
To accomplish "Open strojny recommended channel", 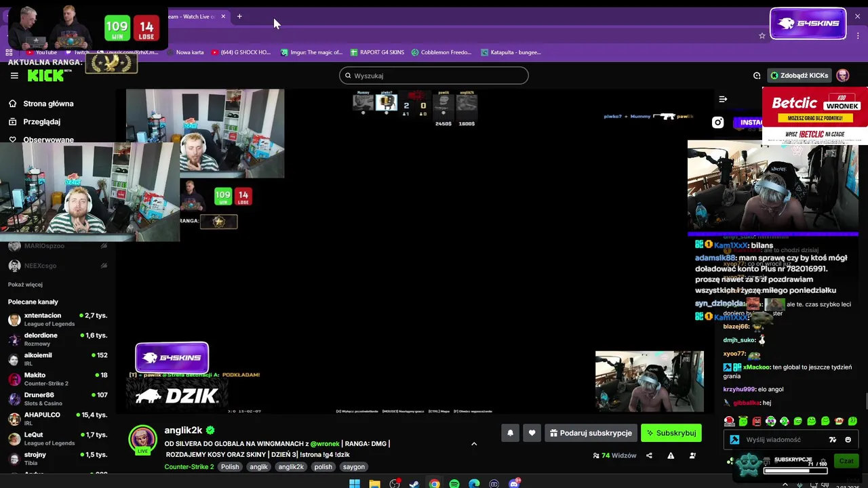I will [x=58, y=458].
